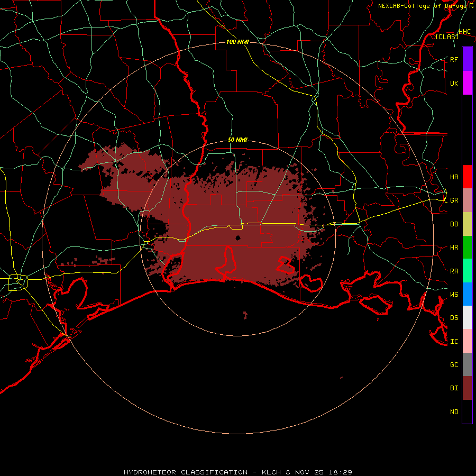Click the GR legend label

point(454,200)
